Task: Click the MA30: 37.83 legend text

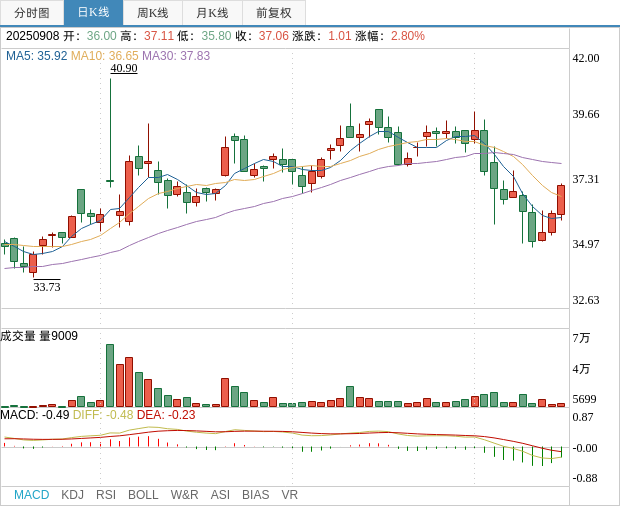Action: [176, 56]
